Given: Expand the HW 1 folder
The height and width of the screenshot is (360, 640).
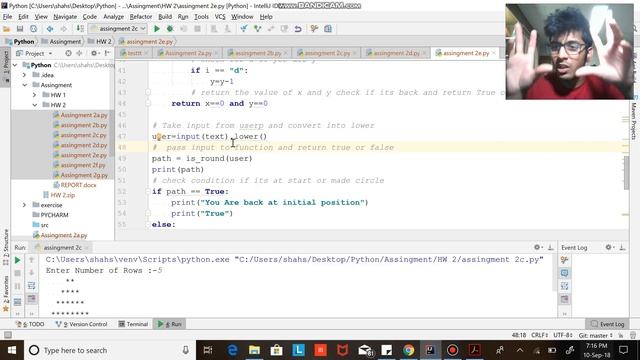Looking at the screenshot, I should tap(34, 95).
